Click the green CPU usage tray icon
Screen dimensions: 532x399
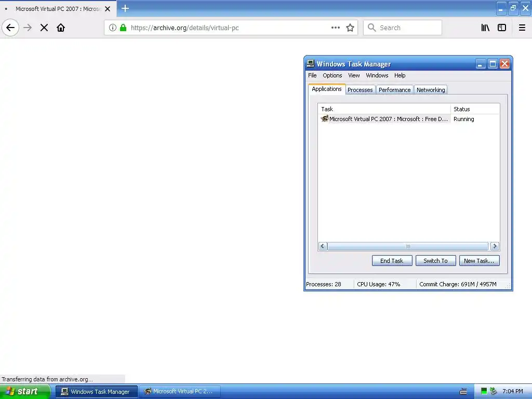[x=484, y=391]
